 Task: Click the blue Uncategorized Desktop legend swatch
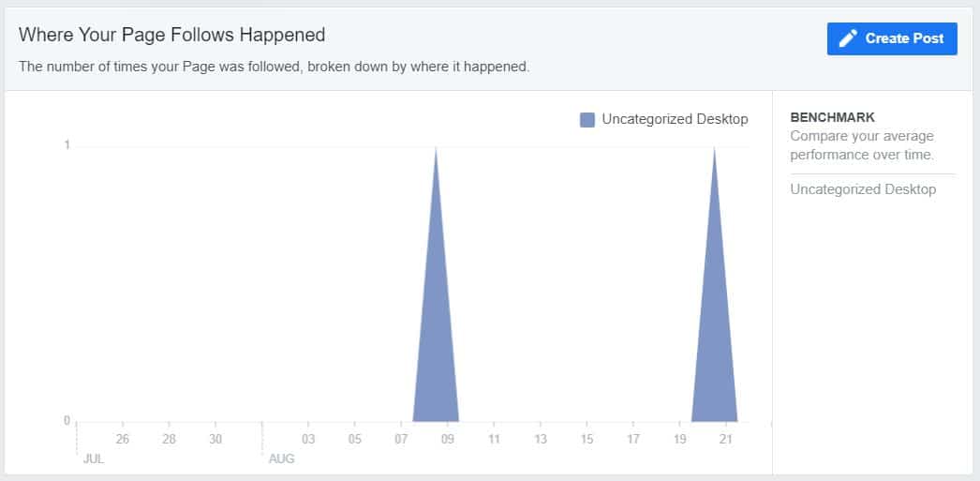(587, 119)
